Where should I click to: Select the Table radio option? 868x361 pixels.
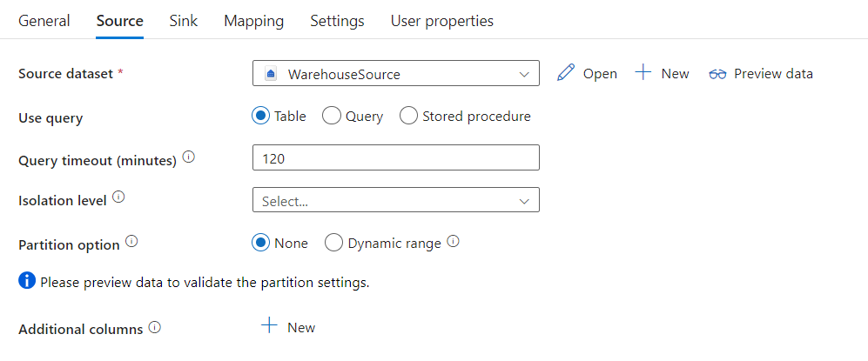[x=261, y=116]
